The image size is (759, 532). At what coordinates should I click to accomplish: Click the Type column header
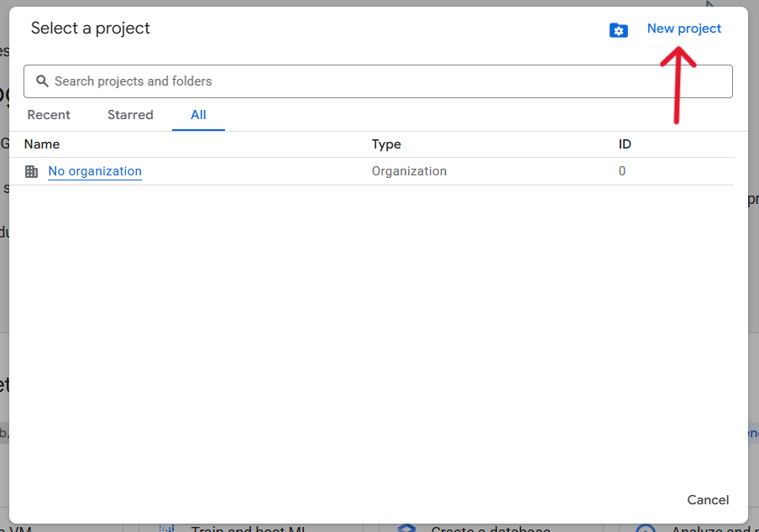pos(386,144)
